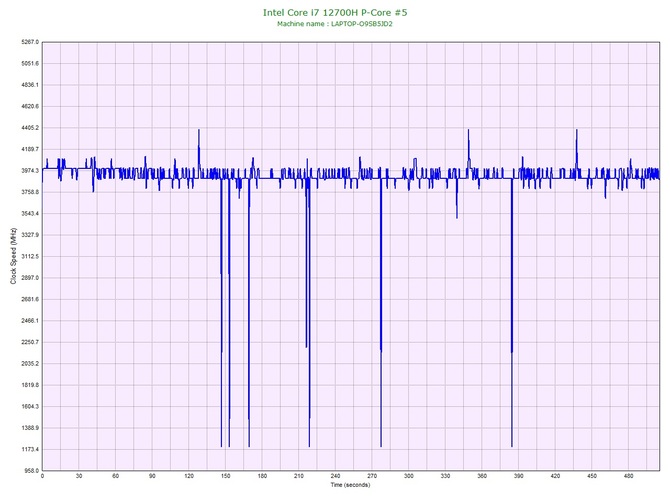Click the 'Time (seconds)' axis label
670x502 pixels.
pos(350,485)
